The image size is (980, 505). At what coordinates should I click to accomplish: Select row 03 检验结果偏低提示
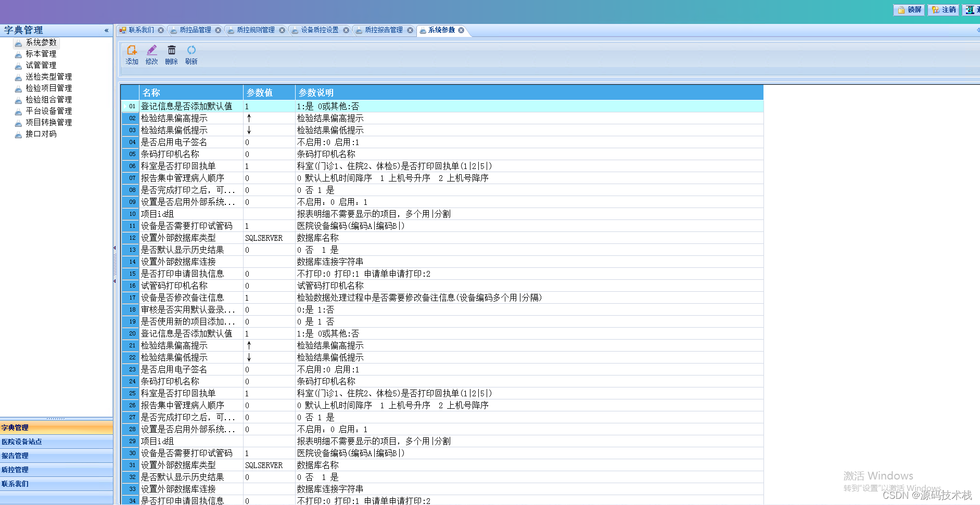coord(442,130)
